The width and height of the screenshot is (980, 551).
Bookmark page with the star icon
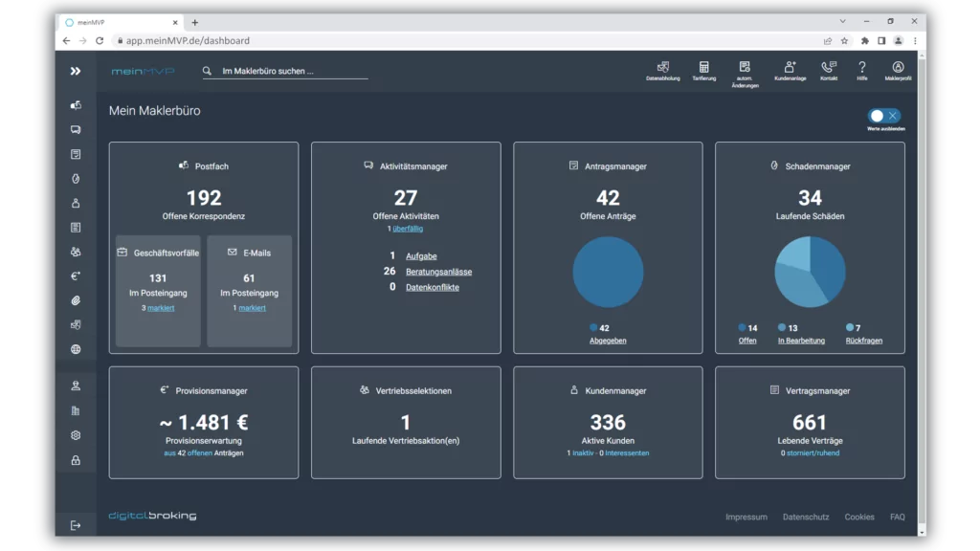[844, 41]
